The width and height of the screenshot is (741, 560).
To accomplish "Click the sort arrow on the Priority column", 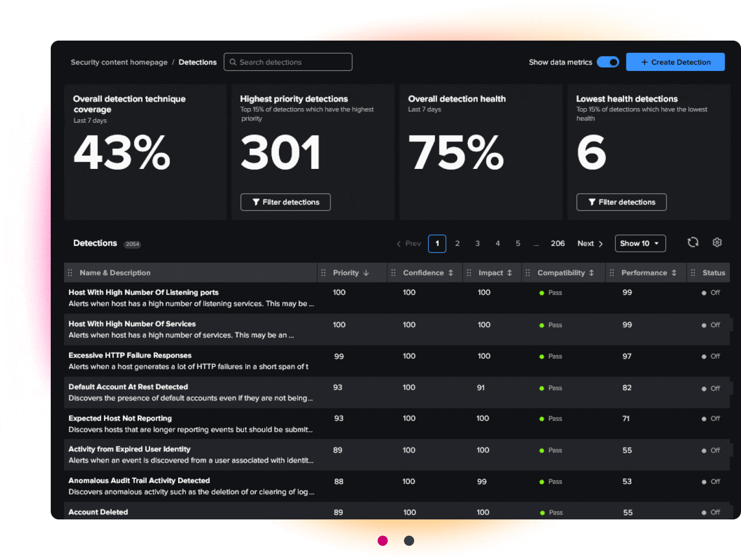I will (366, 272).
